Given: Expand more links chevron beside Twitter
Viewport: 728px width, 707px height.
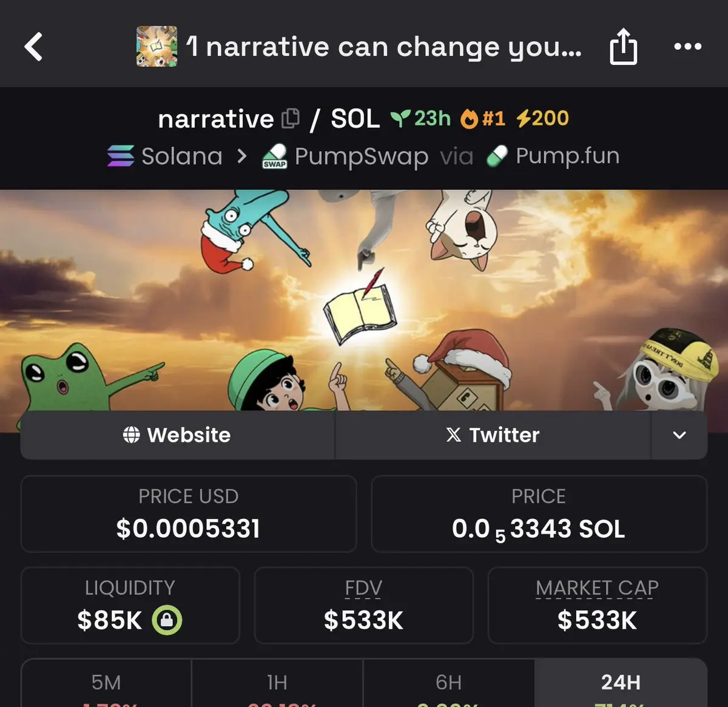Looking at the screenshot, I should click(679, 435).
